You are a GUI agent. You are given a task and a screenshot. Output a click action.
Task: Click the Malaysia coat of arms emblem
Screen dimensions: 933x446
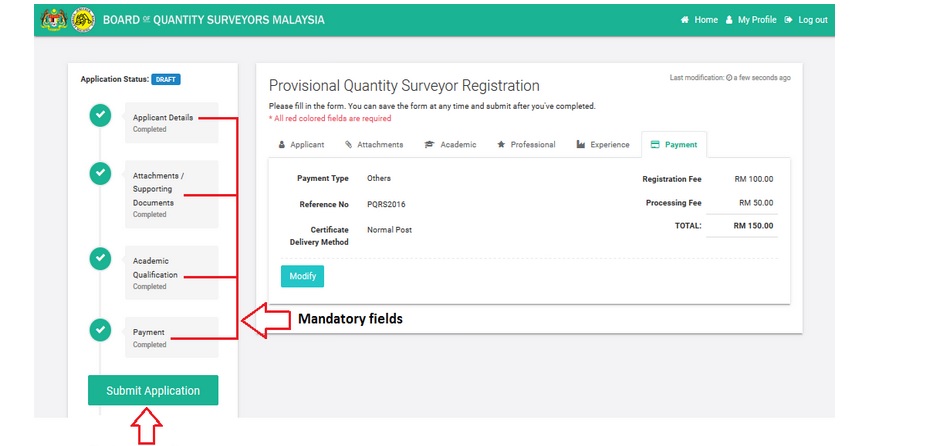(x=54, y=20)
